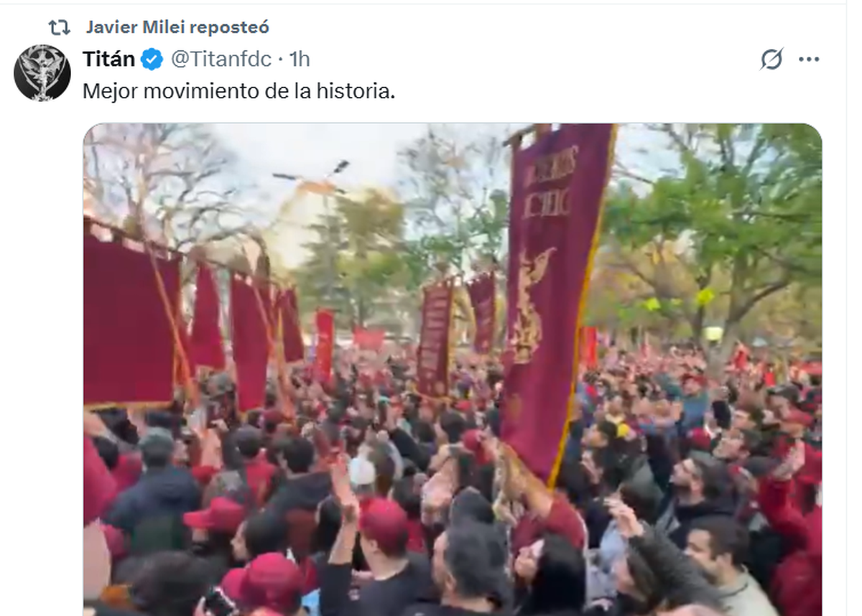This screenshot has width=862, height=616.
Task: Click the small distant banner in video center
Action: [435, 337]
